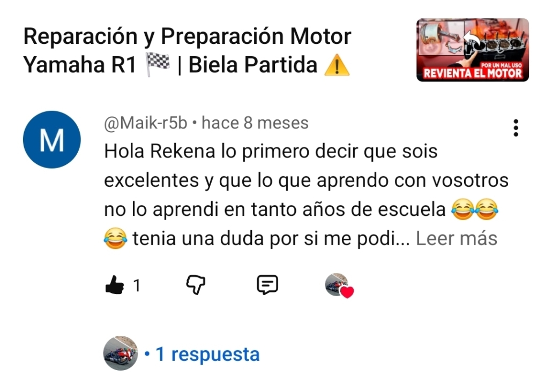Open the Revienta el motor video thumbnail

pos(473,50)
